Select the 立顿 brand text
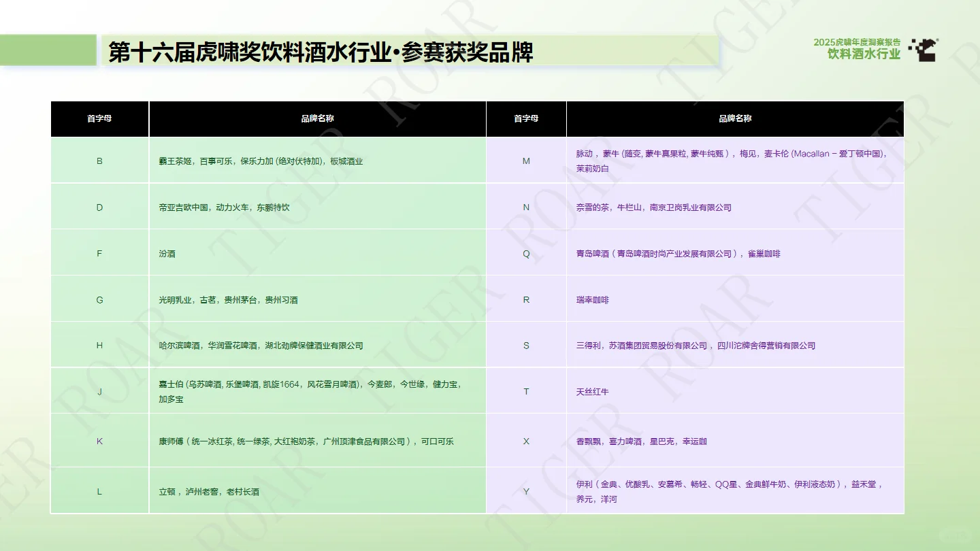Image resolution: width=980 pixels, height=551 pixels. [167, 490]
